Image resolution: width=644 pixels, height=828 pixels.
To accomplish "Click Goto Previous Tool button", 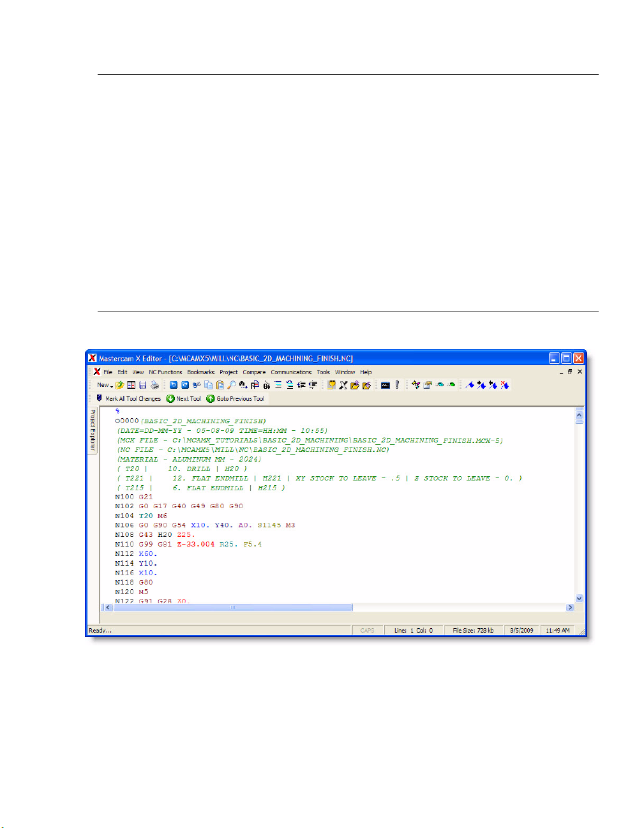I will pos(235,398).
